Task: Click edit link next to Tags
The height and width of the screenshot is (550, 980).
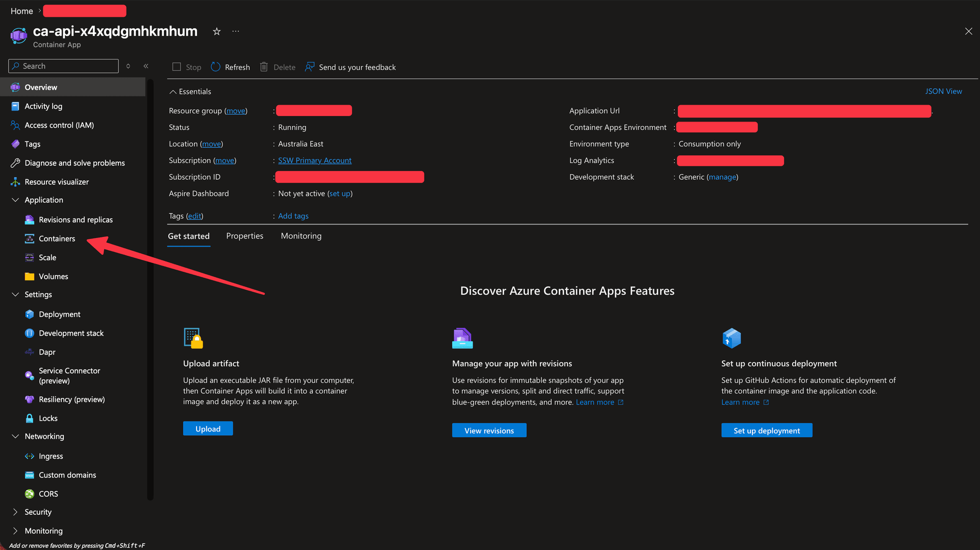Action: [x=194, y=216]
